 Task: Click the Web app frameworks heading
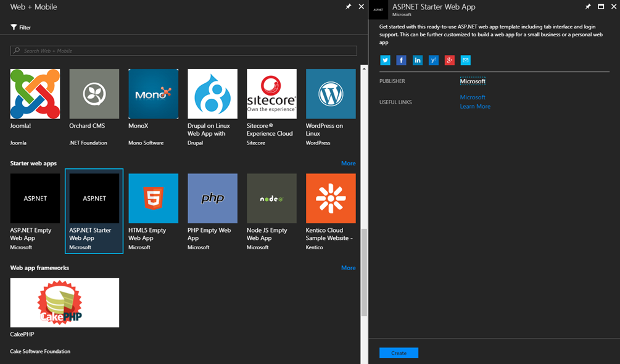[39, 268]
